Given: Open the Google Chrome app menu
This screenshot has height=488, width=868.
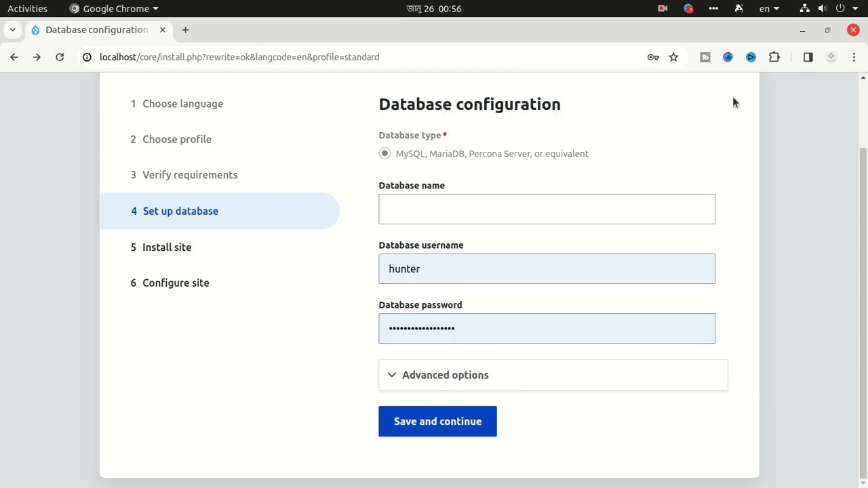Looking at the screenshot, I should [114, 9].
